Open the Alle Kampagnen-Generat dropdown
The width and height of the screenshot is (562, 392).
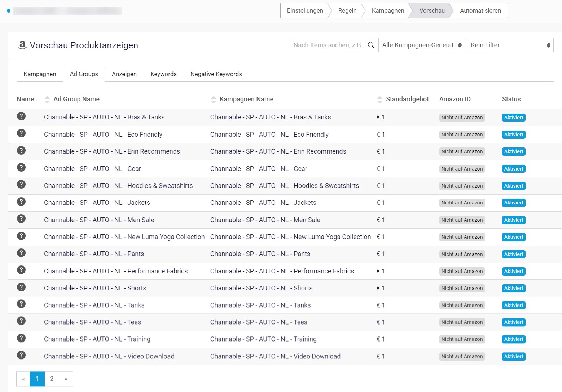422,45
